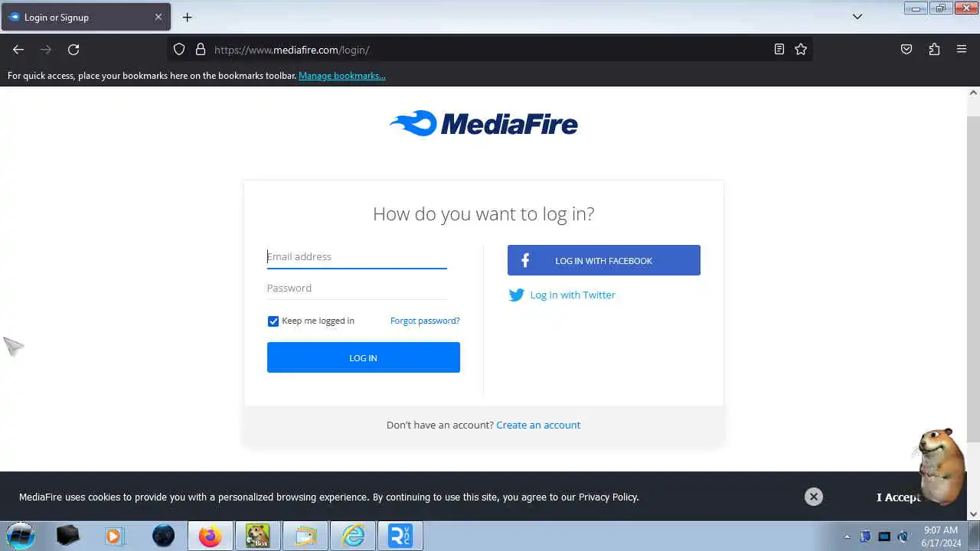The width and height of the screenshot is (980, 551).
Task: Click the address bar URL field
Action: [490, 50]
